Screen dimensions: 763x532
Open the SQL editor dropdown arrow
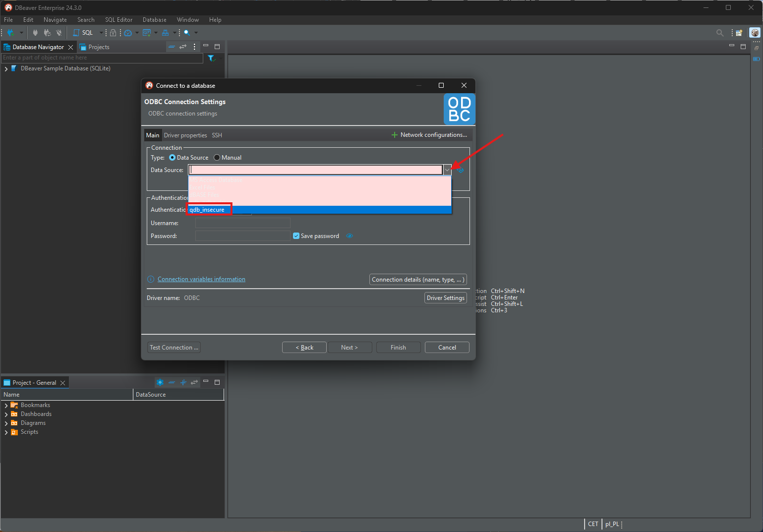click(x=101, y=33)
